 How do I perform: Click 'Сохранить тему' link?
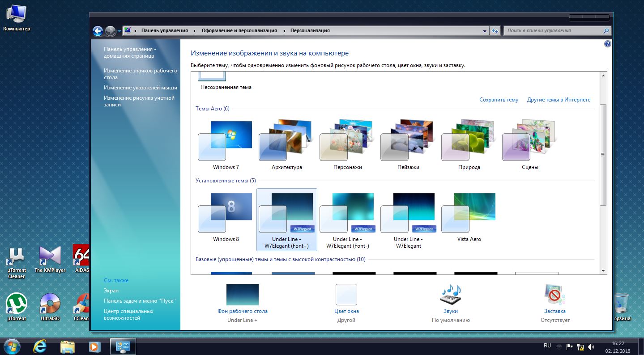(x=499, y=100)
